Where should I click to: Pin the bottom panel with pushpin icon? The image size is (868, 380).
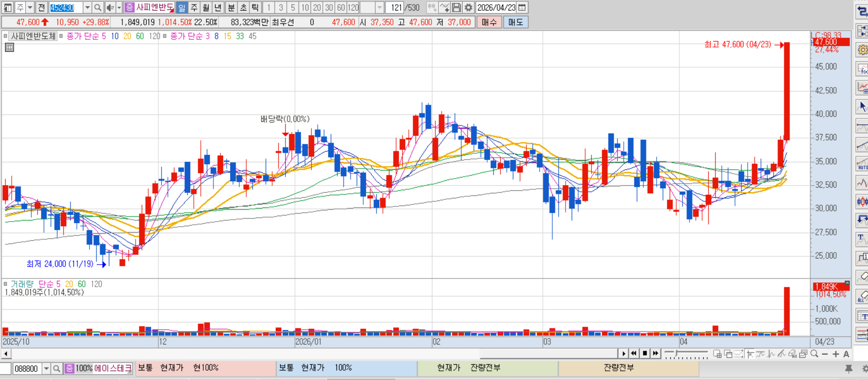[849, 369]
